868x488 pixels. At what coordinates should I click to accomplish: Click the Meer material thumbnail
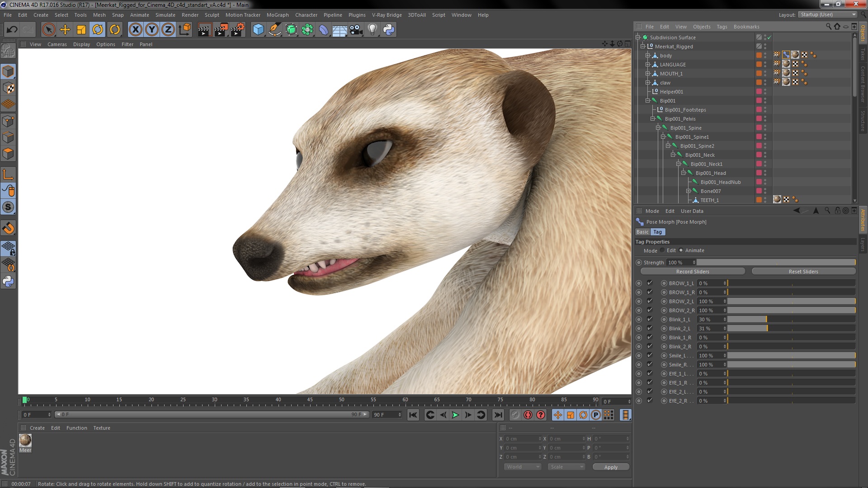tap(25, 440)
